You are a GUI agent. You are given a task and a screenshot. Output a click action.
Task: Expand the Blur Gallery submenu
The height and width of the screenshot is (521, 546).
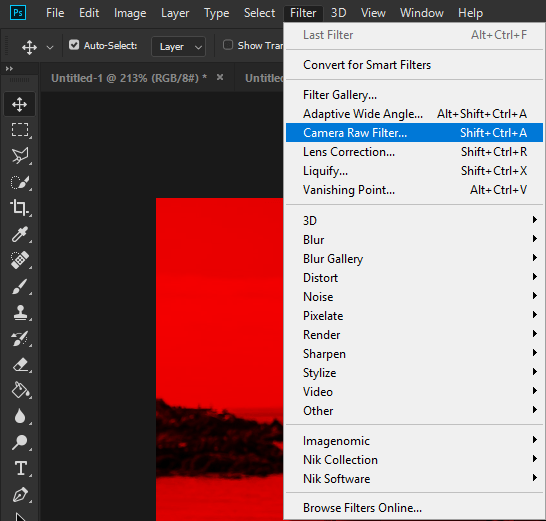click(414, 259)
